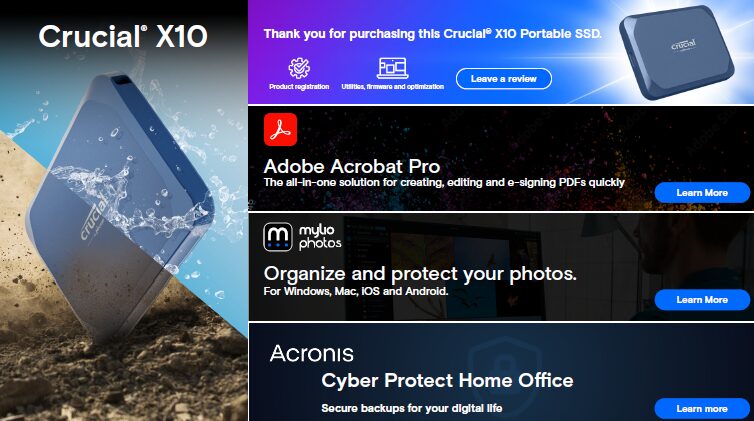
Task: Click Learn More for Adobe Acrobat Pro
Action: [702, 192]
